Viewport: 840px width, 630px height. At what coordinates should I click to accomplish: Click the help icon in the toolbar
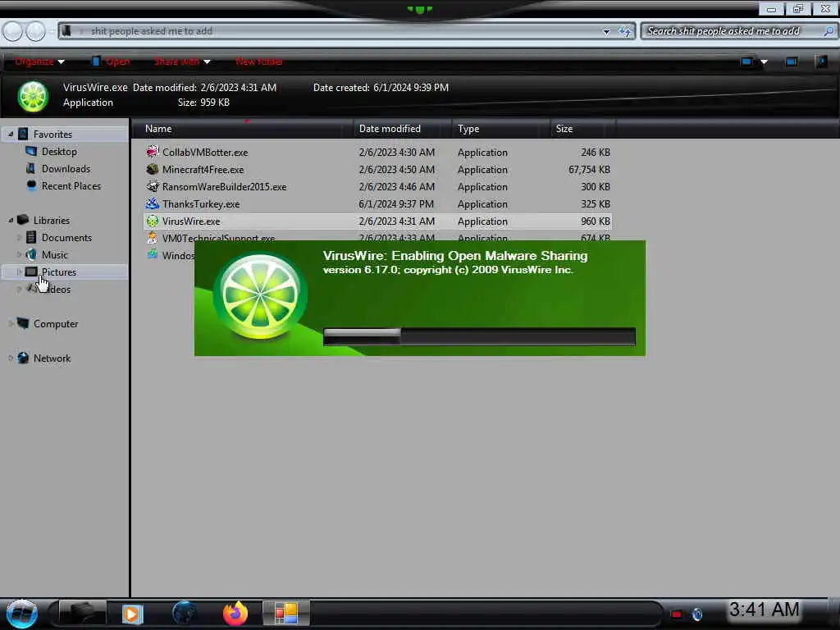[821, 62]
